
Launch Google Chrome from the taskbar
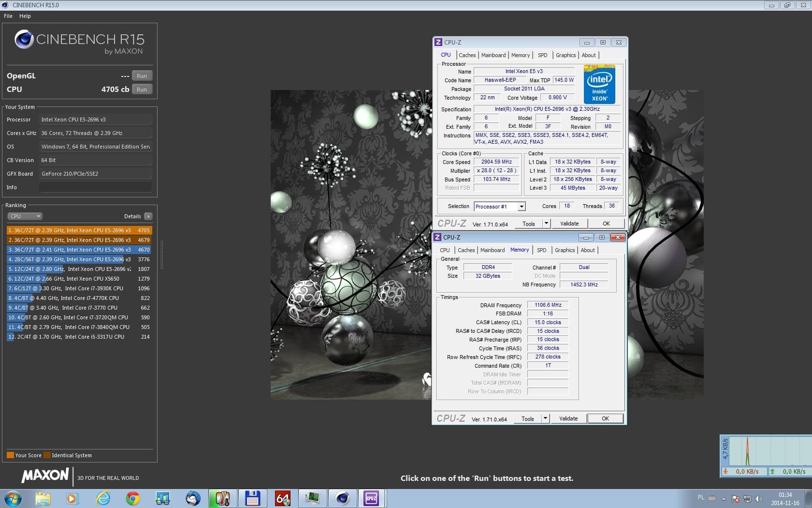coord(132,498)
